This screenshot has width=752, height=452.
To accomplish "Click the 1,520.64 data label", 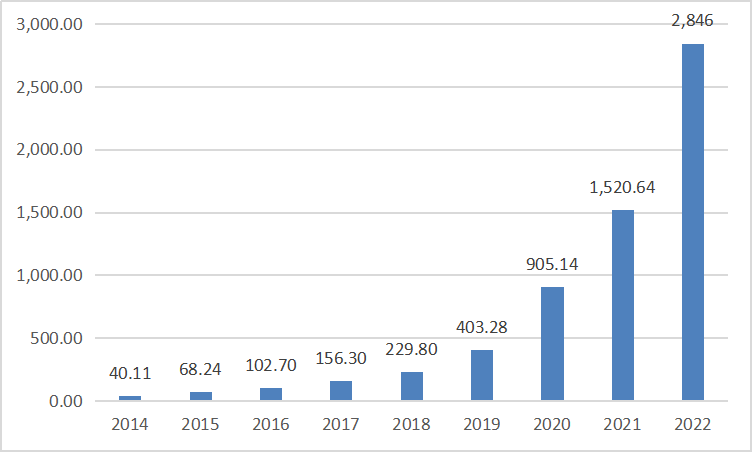I will pyautogui.click(x=622, y=187).
